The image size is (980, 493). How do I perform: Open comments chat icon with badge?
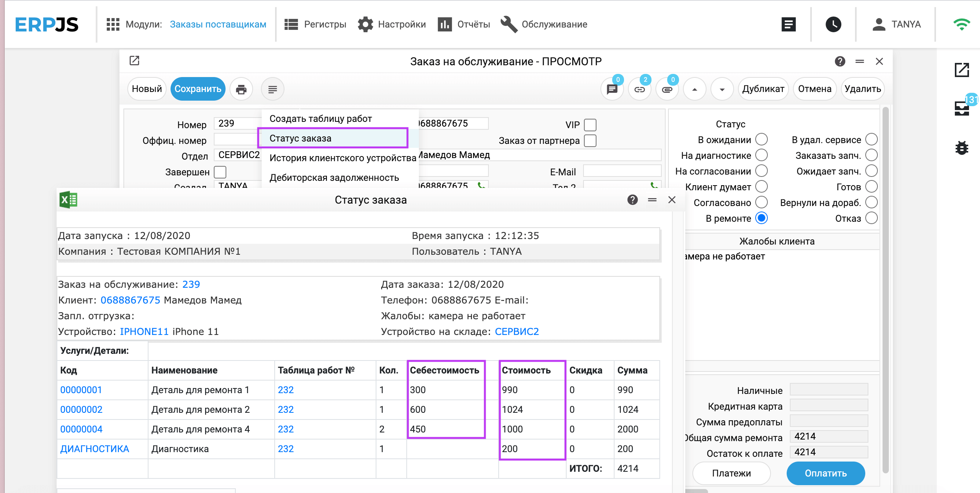[x=612, y=89]
